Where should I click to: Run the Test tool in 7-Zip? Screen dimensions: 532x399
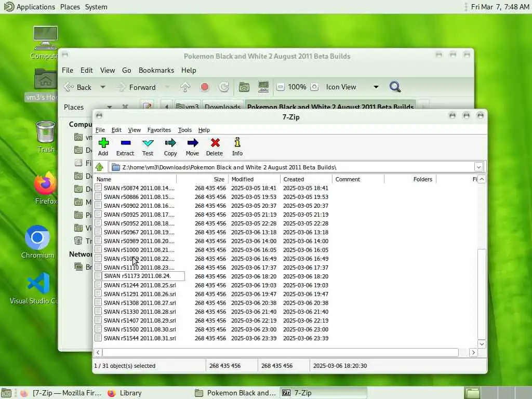coord(148,143)
